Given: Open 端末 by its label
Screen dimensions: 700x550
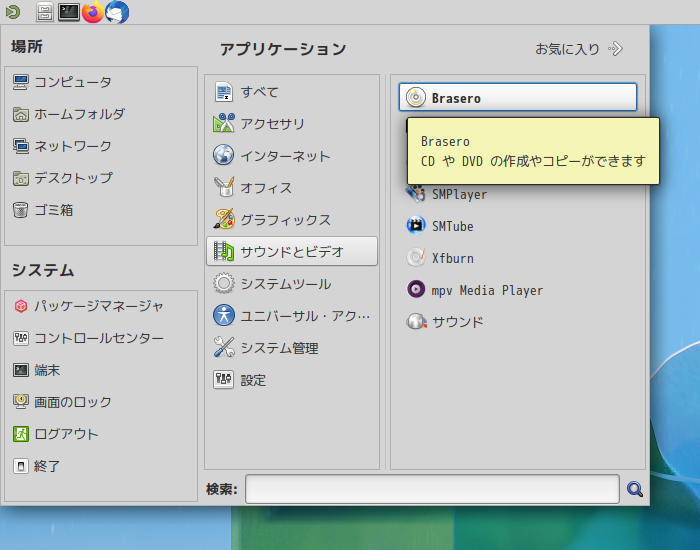Looking at the screenshot, I should 47,370.
